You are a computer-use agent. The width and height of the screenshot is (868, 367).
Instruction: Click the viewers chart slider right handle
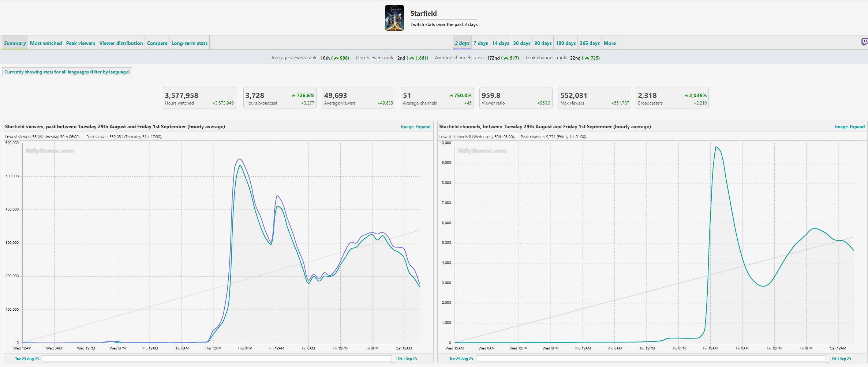[394, 359]
